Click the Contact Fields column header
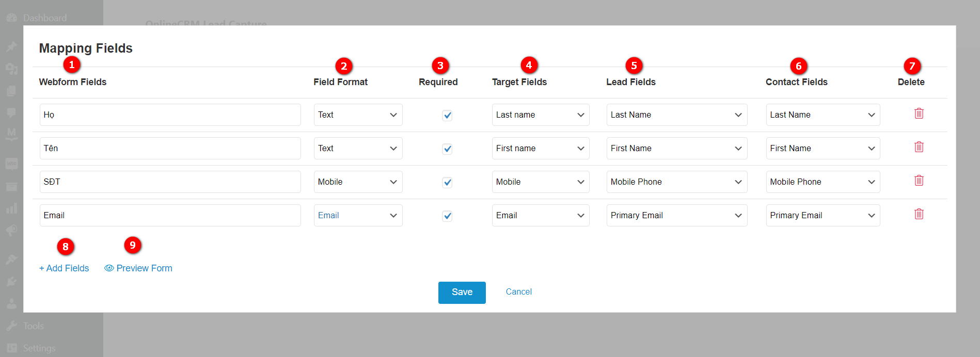 pyautogui.click(x=796, y=82)
